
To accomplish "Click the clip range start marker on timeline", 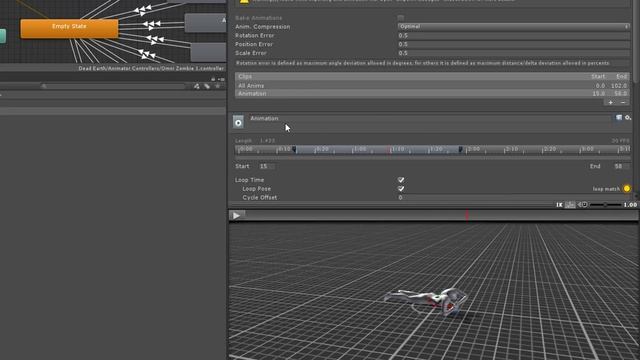I will [294, 149].
